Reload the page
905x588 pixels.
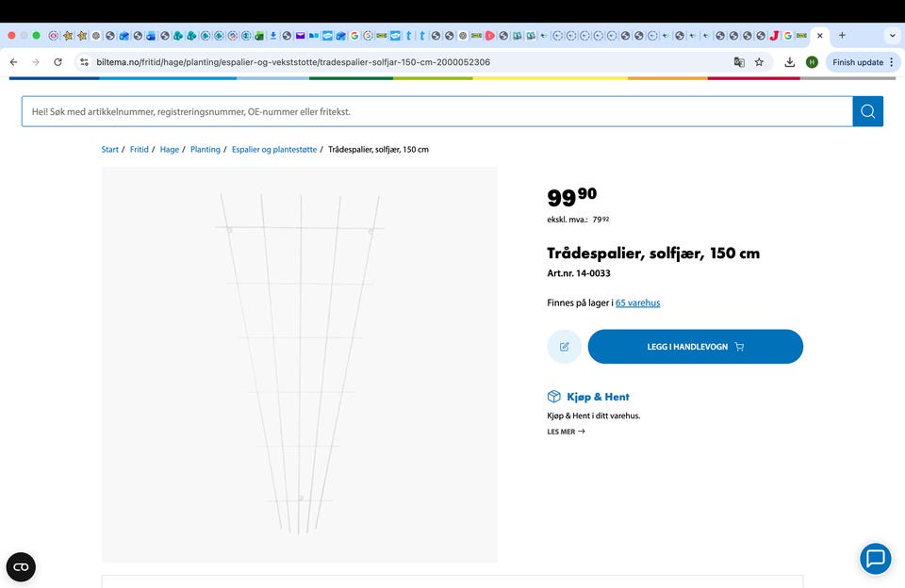(58, 62)
